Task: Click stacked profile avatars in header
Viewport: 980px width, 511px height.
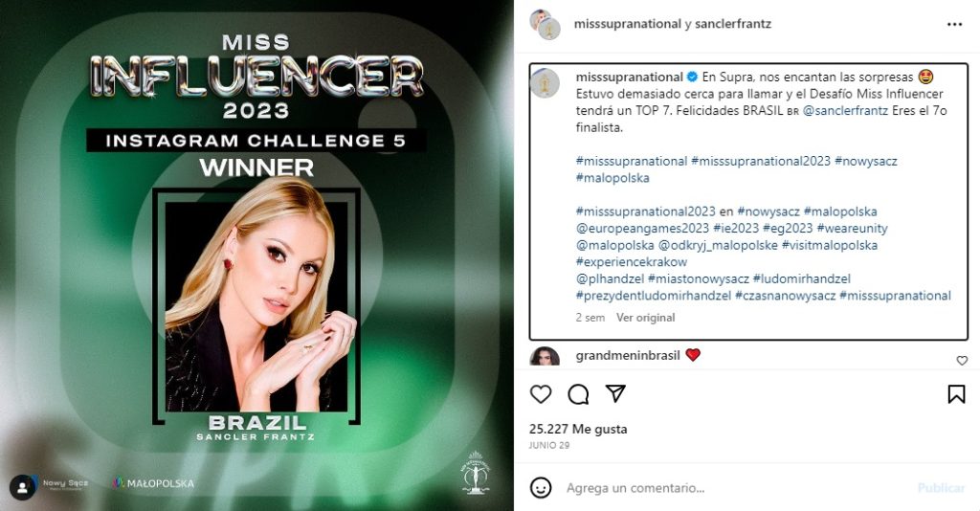Action: (545, 24)
